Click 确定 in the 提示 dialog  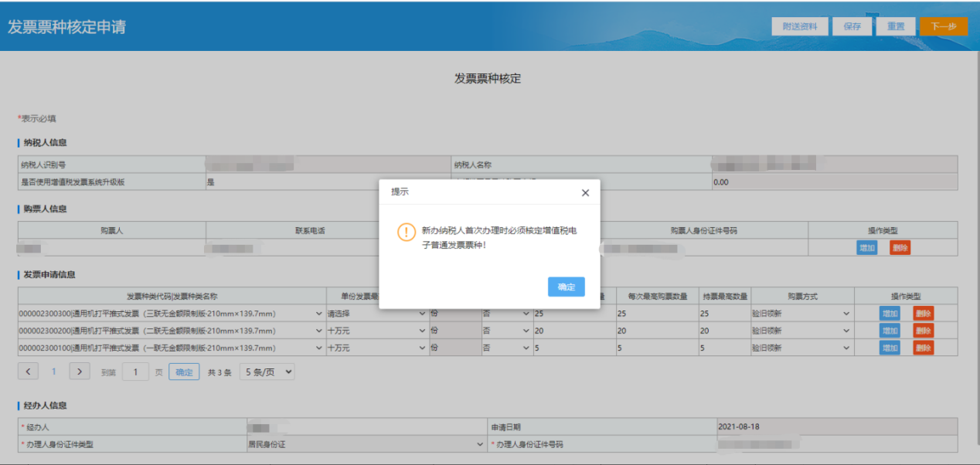pos(566,287)
